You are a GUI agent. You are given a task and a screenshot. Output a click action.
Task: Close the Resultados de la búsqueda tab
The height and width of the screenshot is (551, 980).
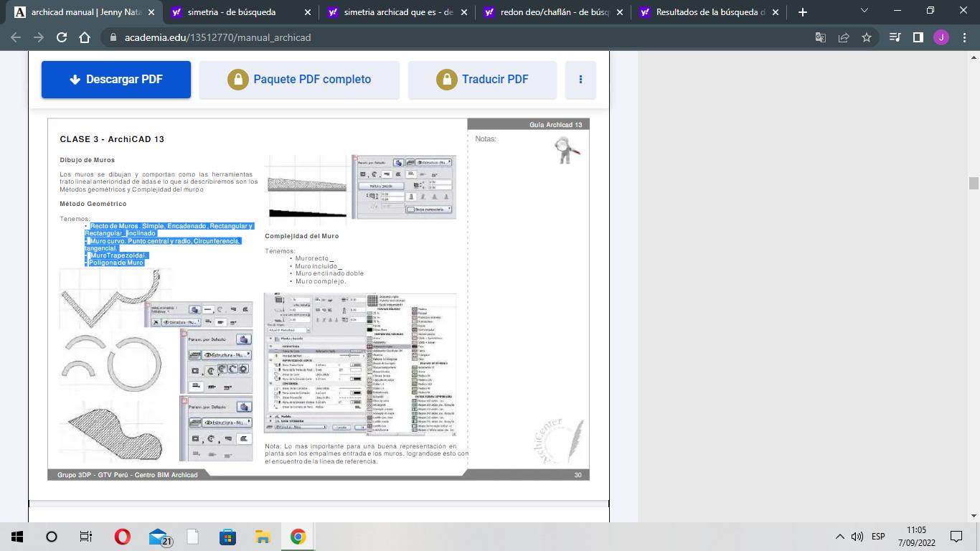pos(776,12)
